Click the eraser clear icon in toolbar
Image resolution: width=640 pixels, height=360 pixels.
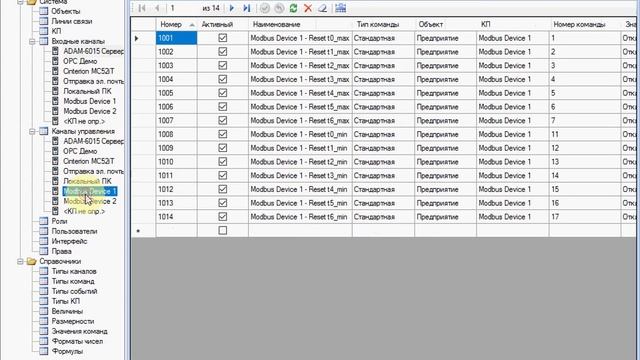point(322,8)
